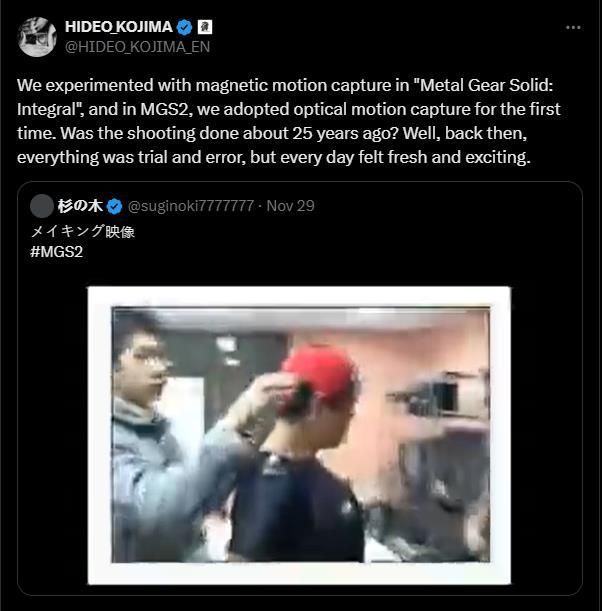Screen dimensions: 602x611
Task: Click the メイキング映像 caption text
Action: 82,231
